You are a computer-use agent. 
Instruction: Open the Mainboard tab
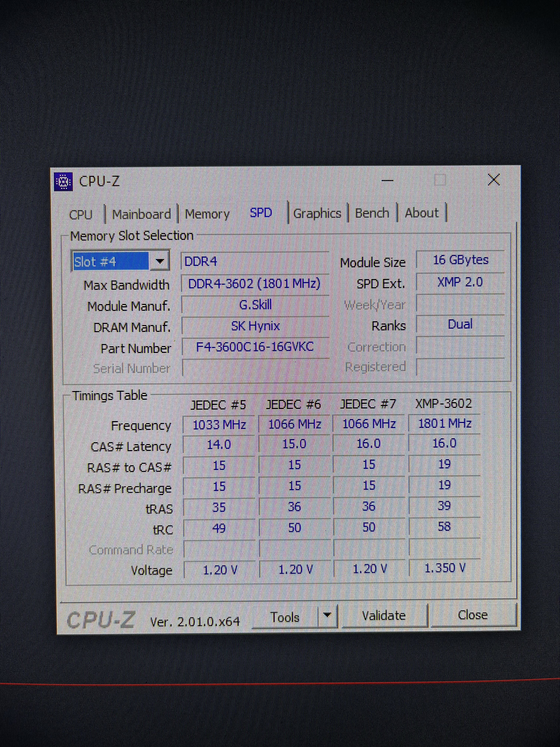[141, 214]
